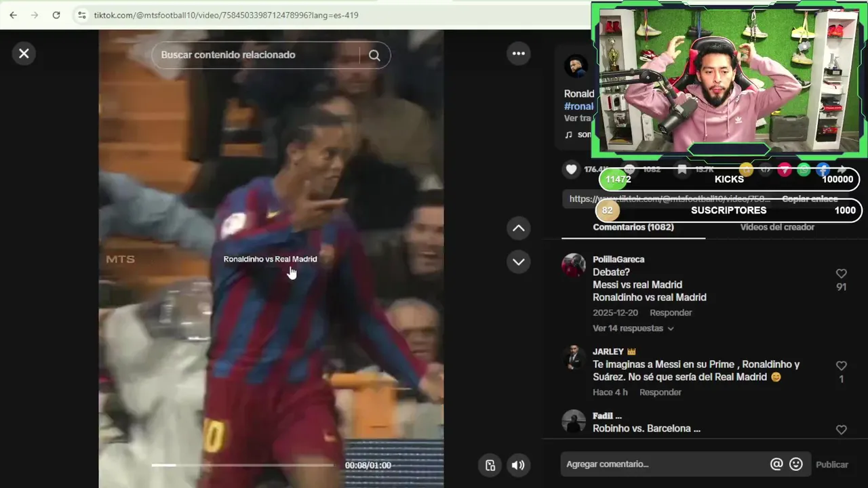
Task: Open PolillaGareca's profile avatar
Action: tap(574, 265)
